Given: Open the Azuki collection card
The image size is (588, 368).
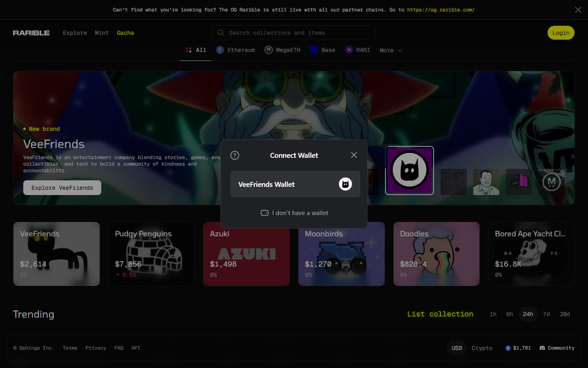Looking at the screenshot, I should [246, 254].
